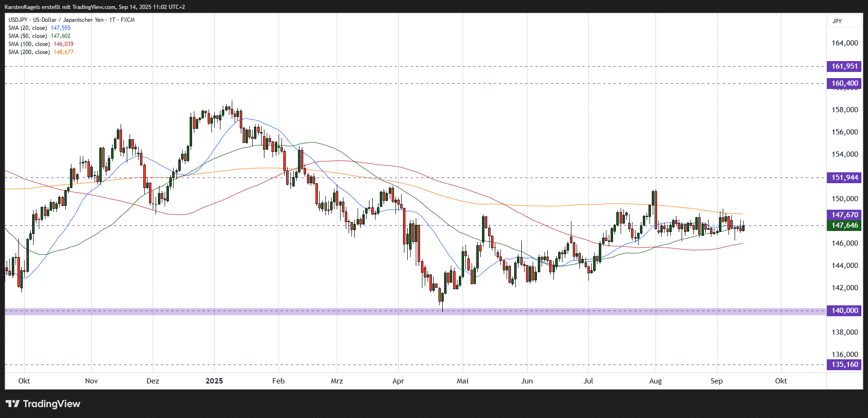Click the 164,000 tick on the price scale
The image size is (868, 418).
pos(844,43)
